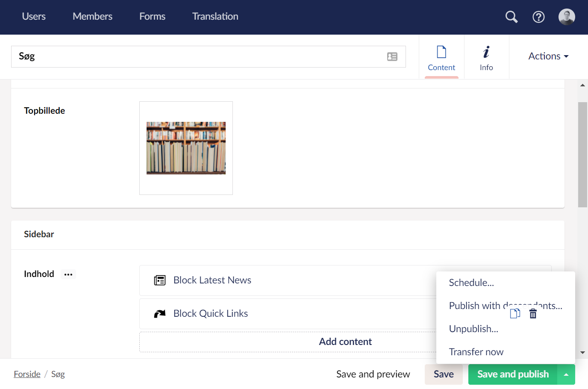Click the contact card icon in the title field
Screen dimensions: 588x389
(x=392, y=56)
